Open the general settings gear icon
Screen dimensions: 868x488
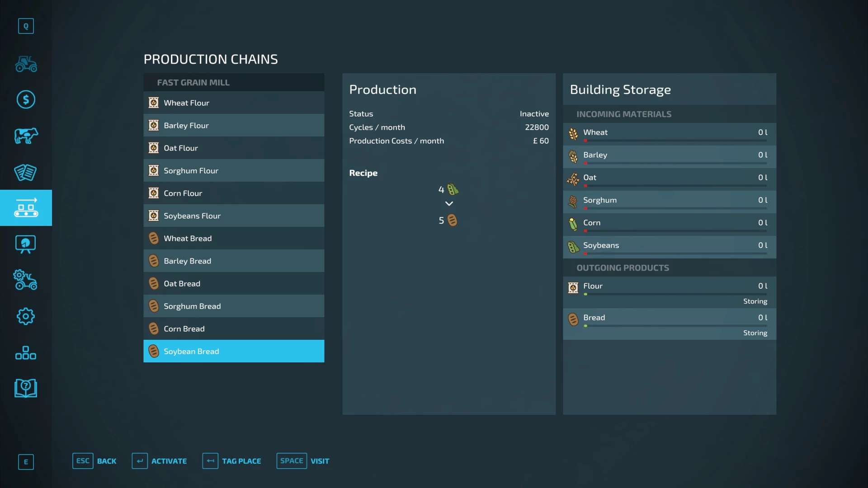pos(26,316)
